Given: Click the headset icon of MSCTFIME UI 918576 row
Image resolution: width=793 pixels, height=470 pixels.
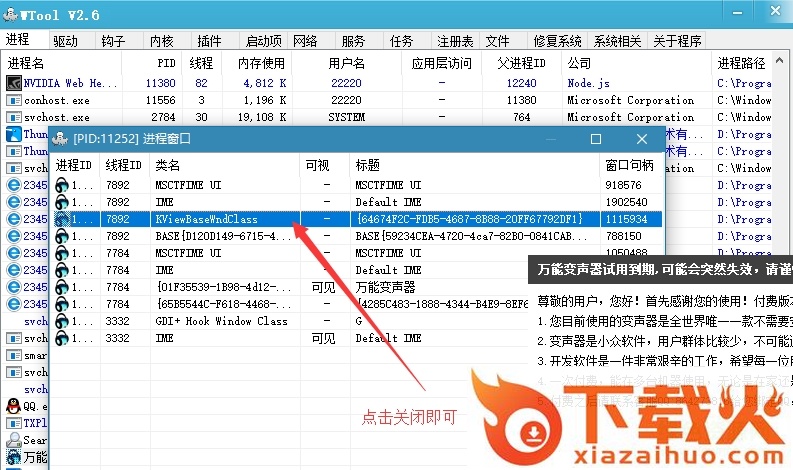Looking at the screenshot, I should 62,185.
